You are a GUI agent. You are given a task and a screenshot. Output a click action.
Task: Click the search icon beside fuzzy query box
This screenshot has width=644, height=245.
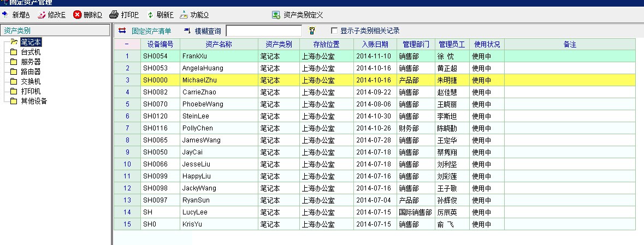[x=312, y=31]
